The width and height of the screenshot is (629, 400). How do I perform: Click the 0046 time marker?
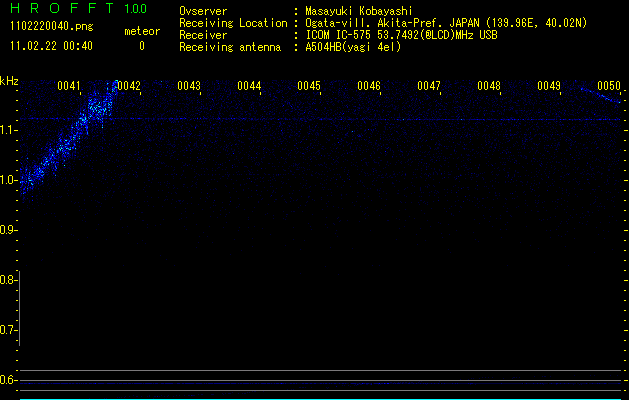click(369, 86)
